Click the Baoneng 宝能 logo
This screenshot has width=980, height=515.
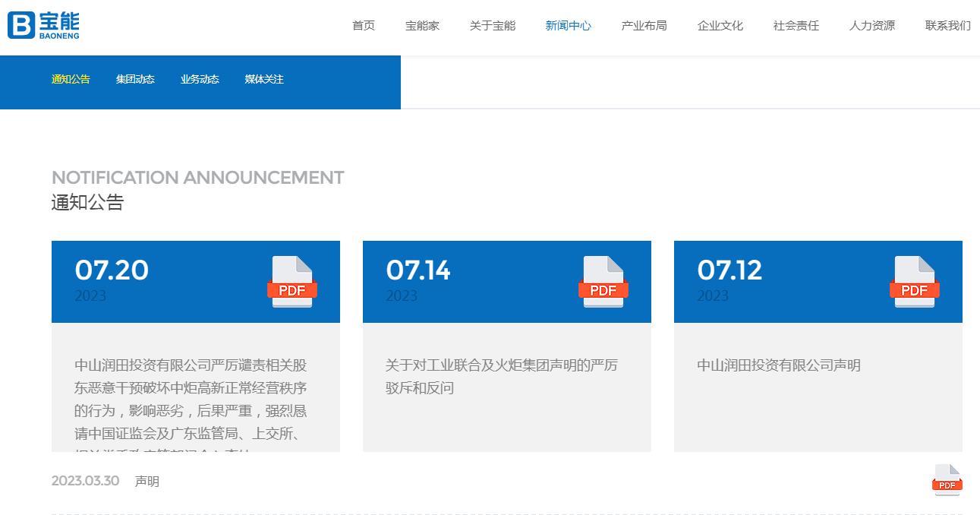click(x=42, y=25)
